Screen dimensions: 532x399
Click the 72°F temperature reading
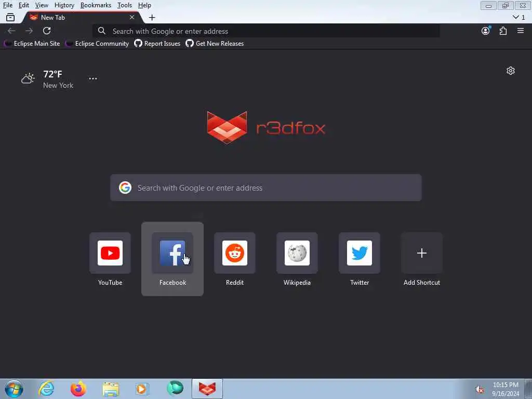52,74
